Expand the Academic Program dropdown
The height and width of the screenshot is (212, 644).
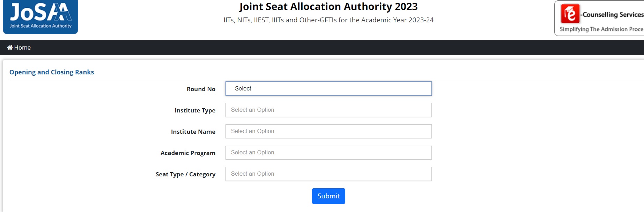(x=328, y=153)
